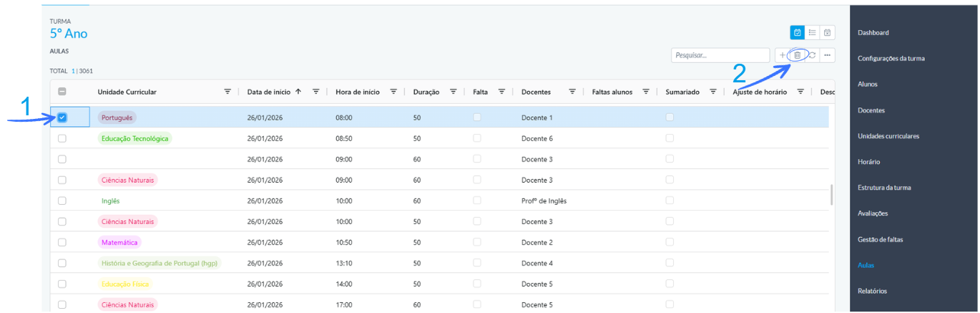This screenshot has height=313, width=980.
Task: Open filter for Duração column
Action: (x=453, y=92)
